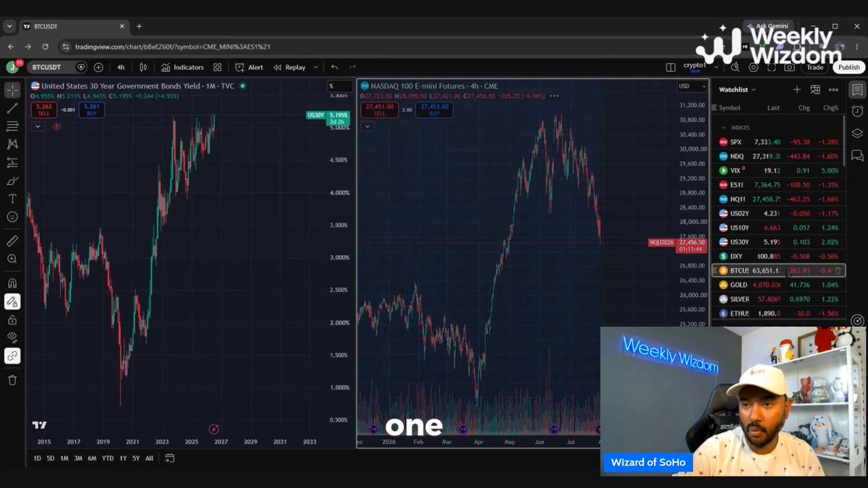Image resolution: width=868 pixels, height=488 pixels.
Task: Set chart range to 3M
Action: click(78, 458)
